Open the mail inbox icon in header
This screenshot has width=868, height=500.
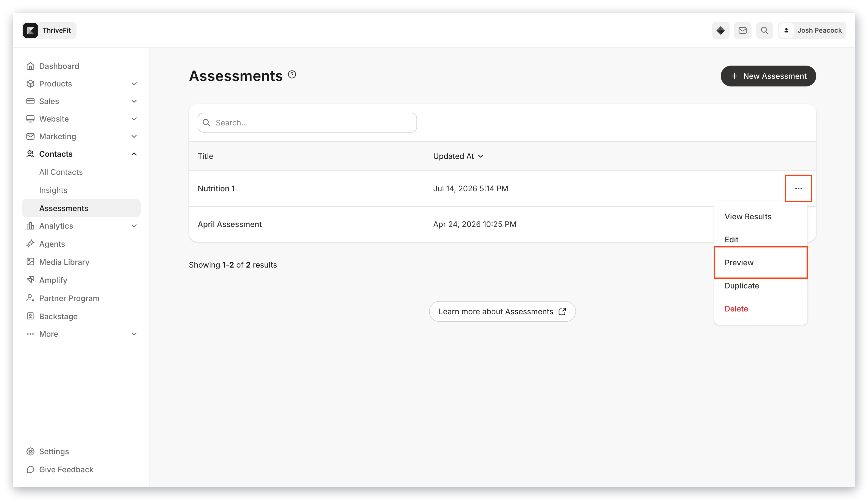(742, 30)
